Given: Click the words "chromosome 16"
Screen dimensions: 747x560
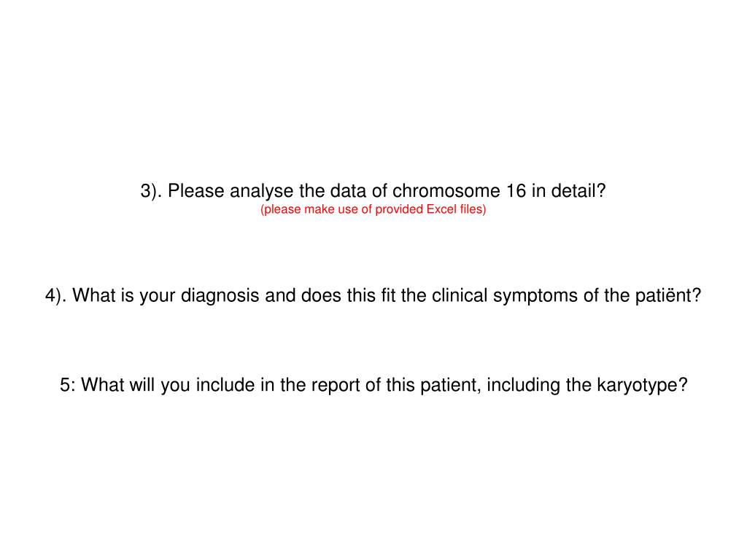Looking at the screenshot, I should tap(460, 192).
